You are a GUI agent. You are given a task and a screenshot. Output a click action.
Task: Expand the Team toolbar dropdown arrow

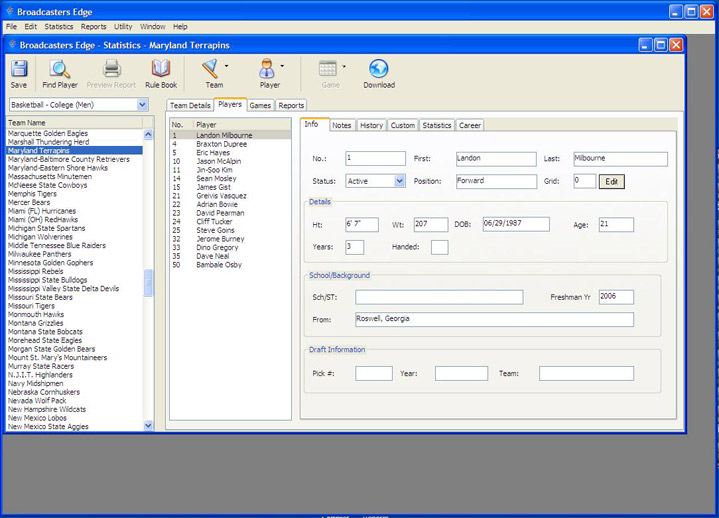click(227, 66)
